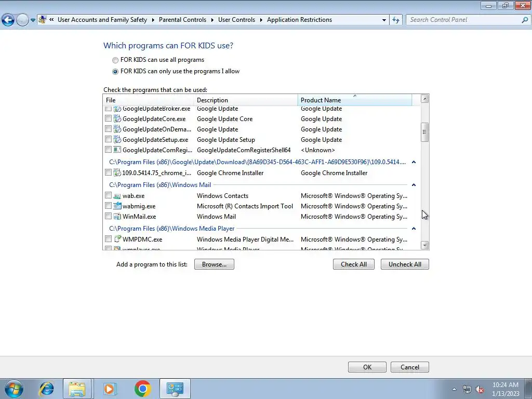The height and width of the screenshot is (399, 532).
Task: Click the wabmig.exe import tool icon
Action: [117, 206]
